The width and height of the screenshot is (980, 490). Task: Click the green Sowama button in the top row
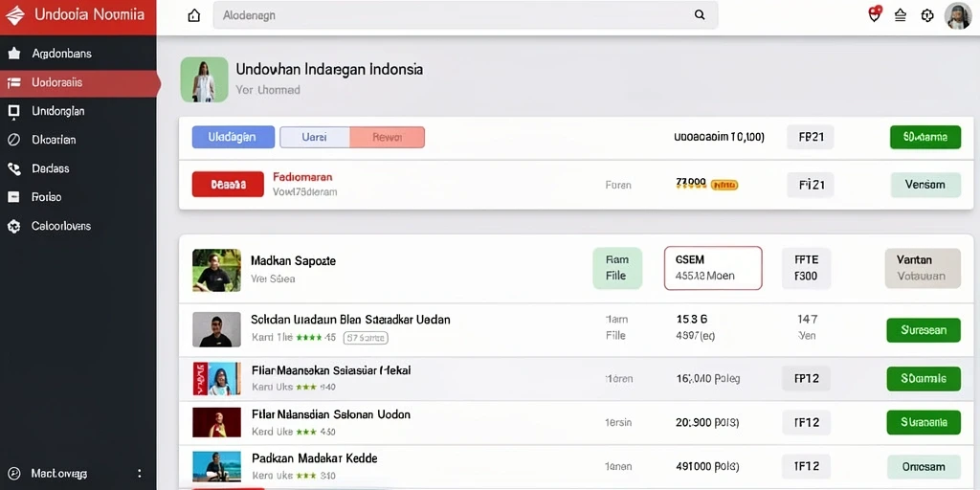pyautogui.click(x=925, y=137)
